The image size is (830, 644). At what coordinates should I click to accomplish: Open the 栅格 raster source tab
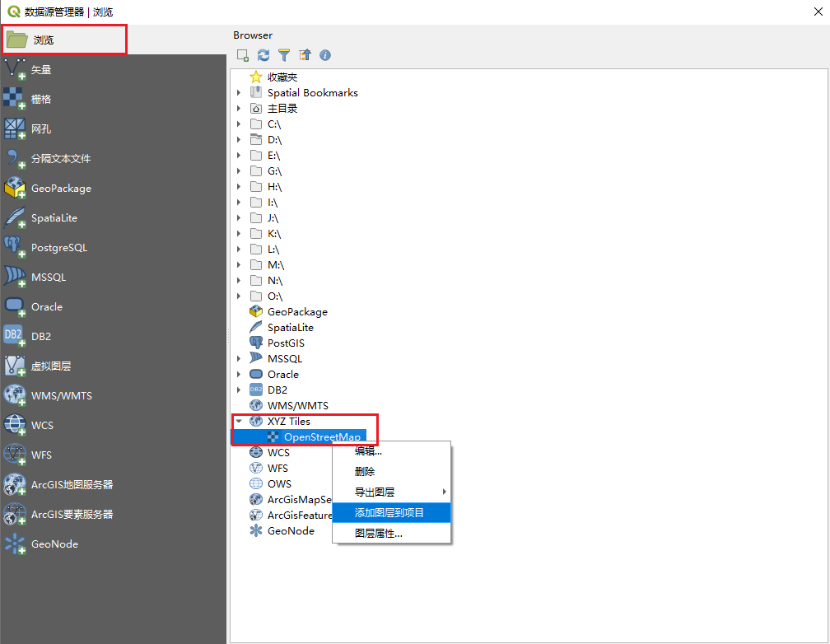coord(114,99)
